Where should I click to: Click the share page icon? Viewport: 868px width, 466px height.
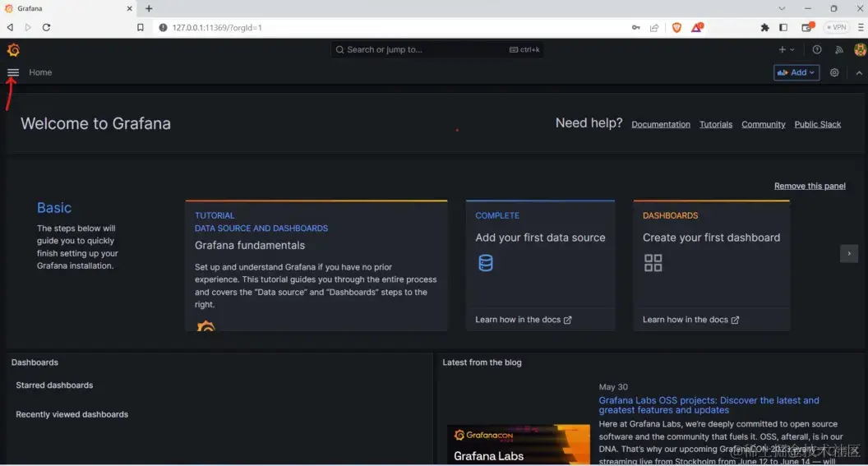pyautogui.click(x=654, y=27)
